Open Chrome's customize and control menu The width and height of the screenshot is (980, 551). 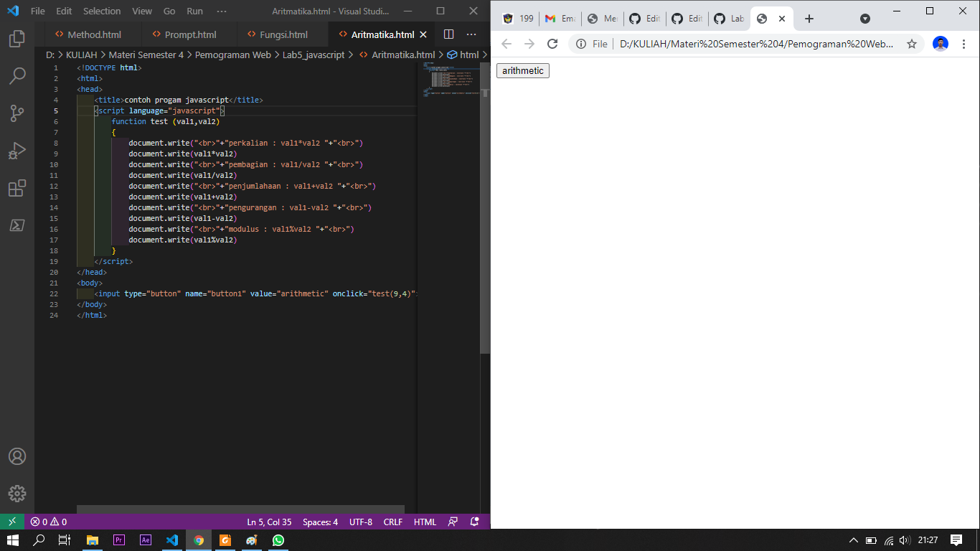(964, 44)
